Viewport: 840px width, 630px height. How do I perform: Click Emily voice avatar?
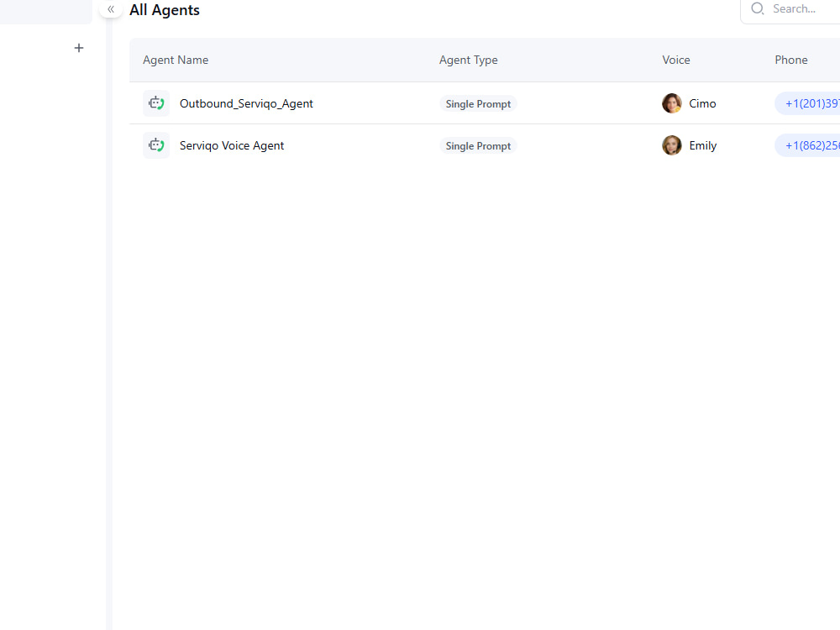pyautogui.click(x=672, y=145)
